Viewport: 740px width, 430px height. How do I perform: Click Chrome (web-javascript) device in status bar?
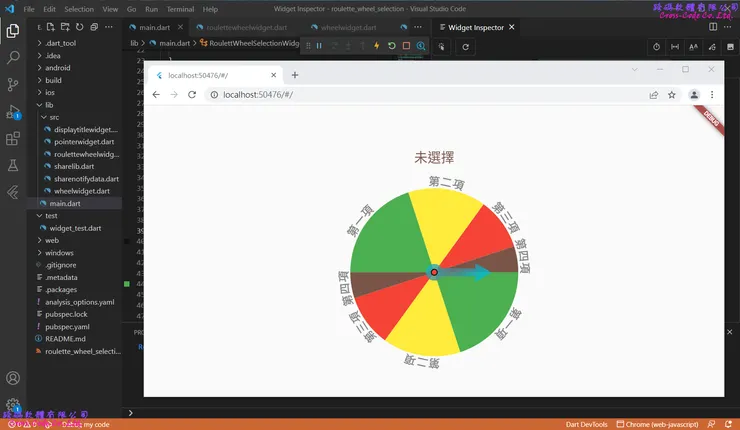tap(657, 424)
